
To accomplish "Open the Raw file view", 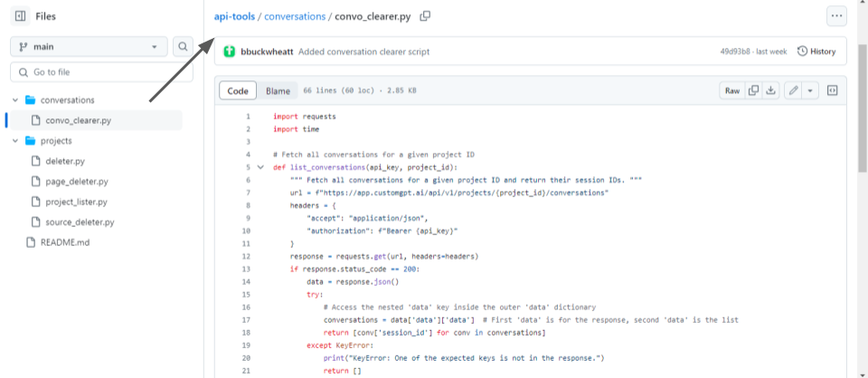I will 732,90.
